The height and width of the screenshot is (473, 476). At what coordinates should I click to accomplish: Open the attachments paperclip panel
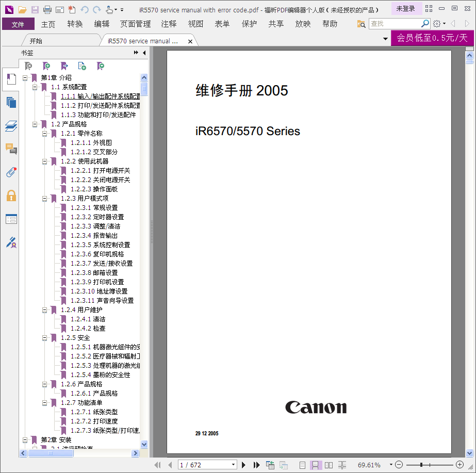11,172
